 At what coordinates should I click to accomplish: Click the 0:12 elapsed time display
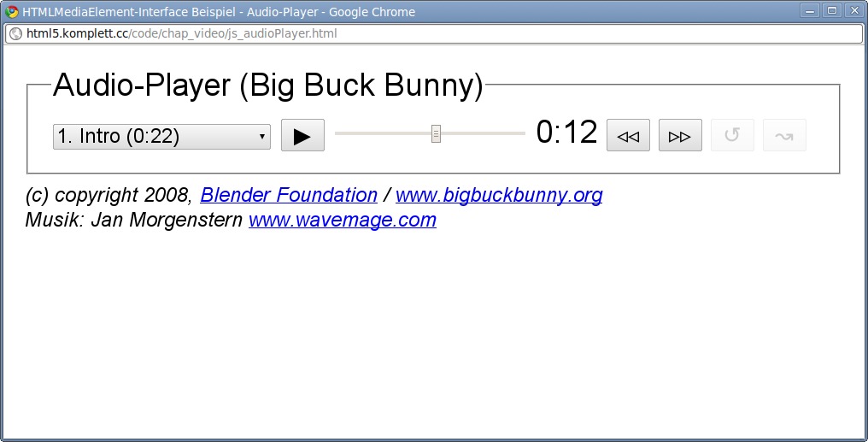[566, 133]
